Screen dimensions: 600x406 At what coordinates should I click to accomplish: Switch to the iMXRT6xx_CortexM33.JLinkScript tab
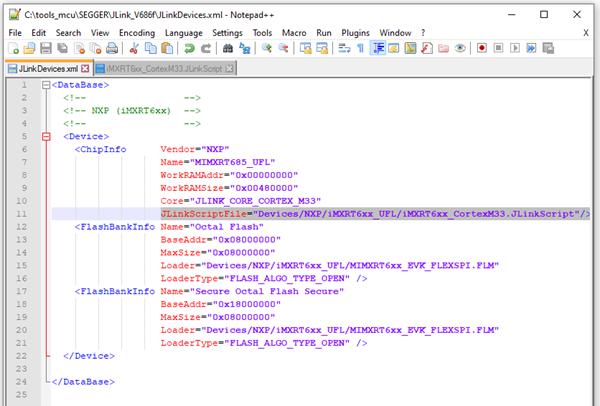coord(165,68)
